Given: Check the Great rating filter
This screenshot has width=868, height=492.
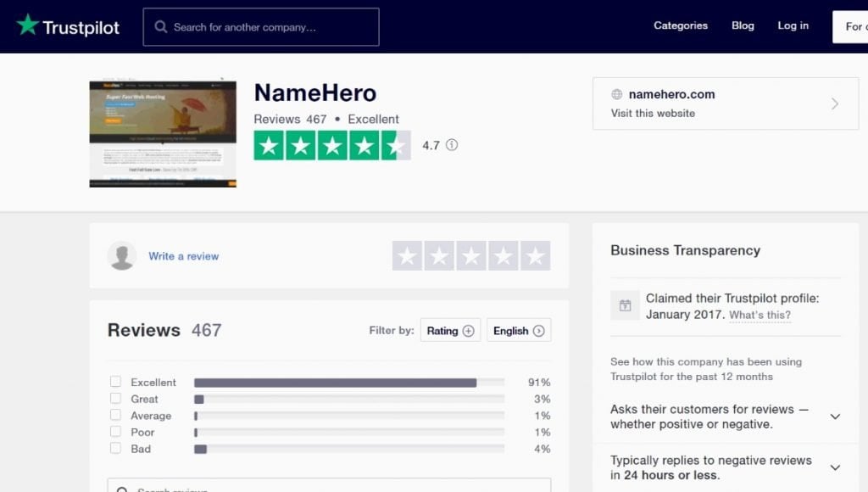Looking at the screenshot, I should click(115, 398).
